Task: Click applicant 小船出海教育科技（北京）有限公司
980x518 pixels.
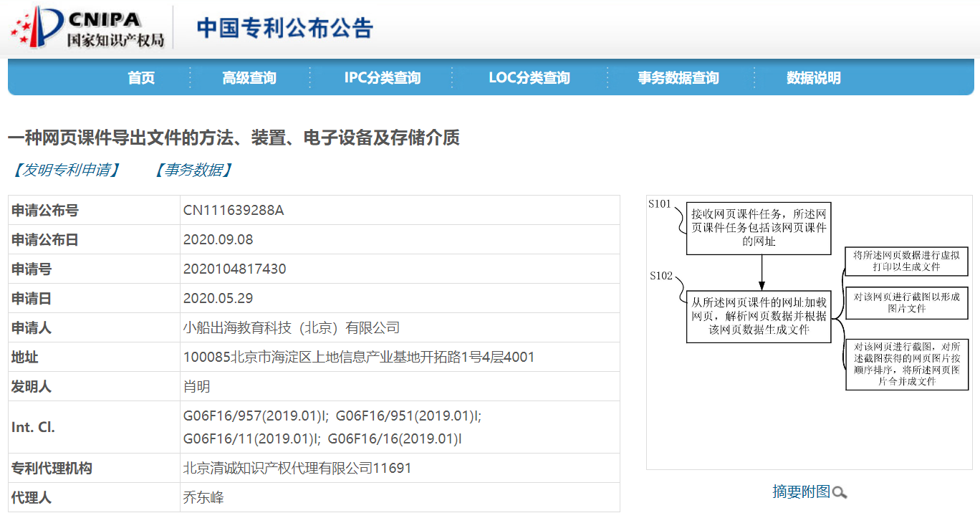Action: 291,327
